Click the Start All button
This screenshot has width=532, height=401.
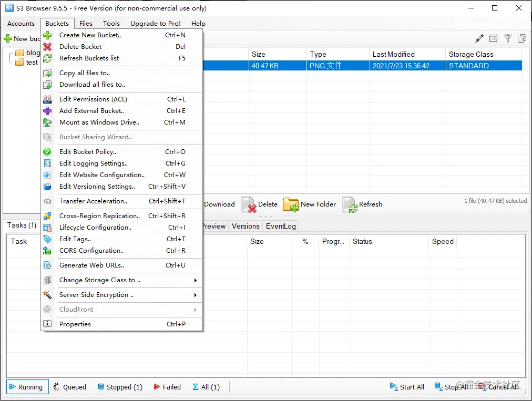tap(407, 387)
